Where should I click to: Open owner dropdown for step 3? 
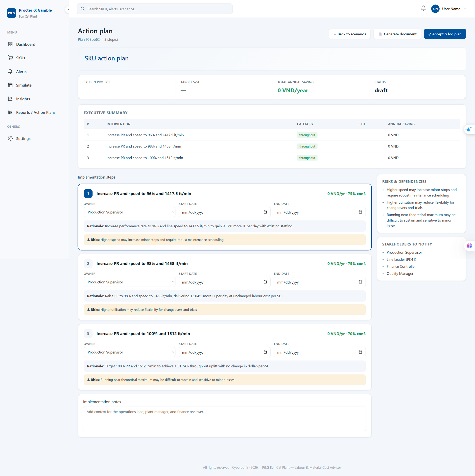pyautogui.click(x=129, y=352)
